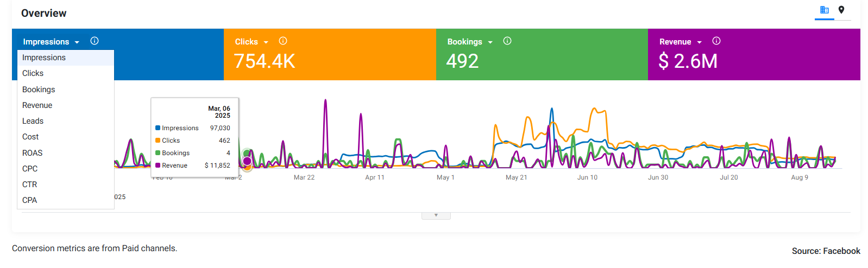This screenshot has width=868, height=268.
Task: Open info icon beside Clicks
Action: 283,41
